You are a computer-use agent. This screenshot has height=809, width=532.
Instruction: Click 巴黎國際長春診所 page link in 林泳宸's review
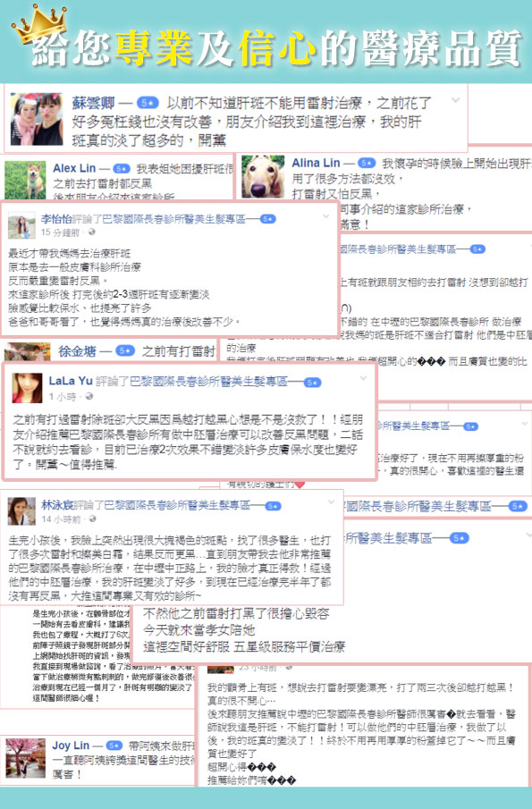tap(177, 505)
